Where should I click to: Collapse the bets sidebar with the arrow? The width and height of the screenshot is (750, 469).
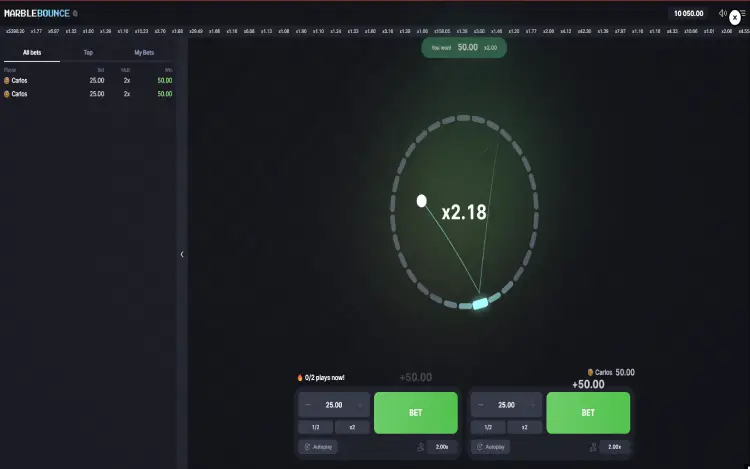coord(182,254)
